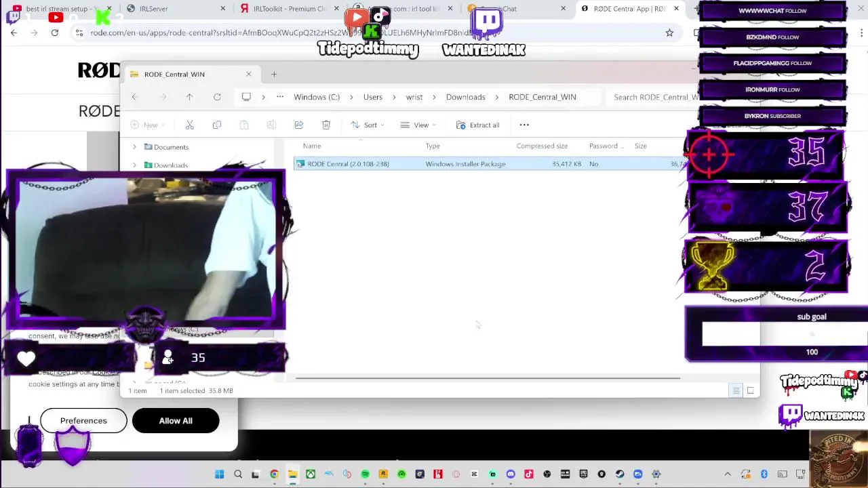The image size is (868, 488).
Task: Click the Copy icon in Explorer toolbar
Action: (x=217, y=125)
